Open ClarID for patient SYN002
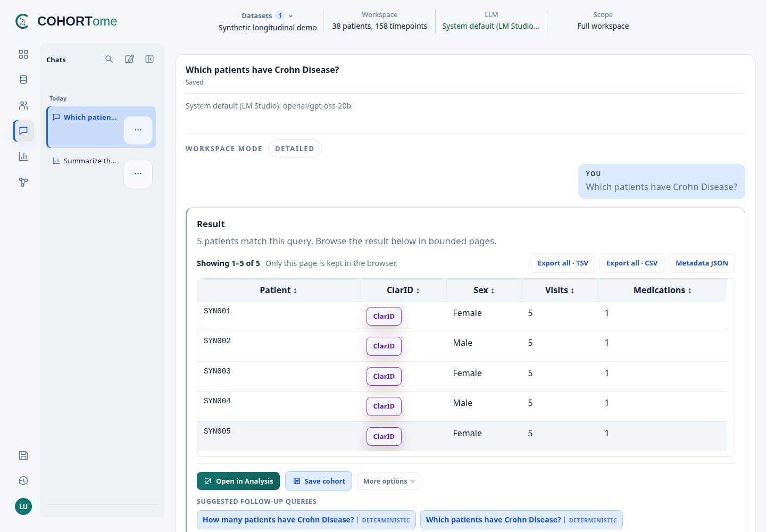 384,346
